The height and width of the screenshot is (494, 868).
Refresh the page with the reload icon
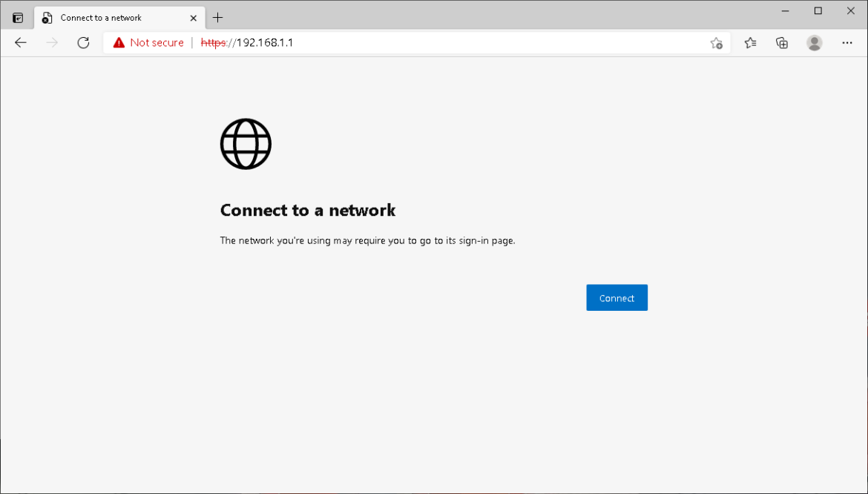click(x=83, y=42)
